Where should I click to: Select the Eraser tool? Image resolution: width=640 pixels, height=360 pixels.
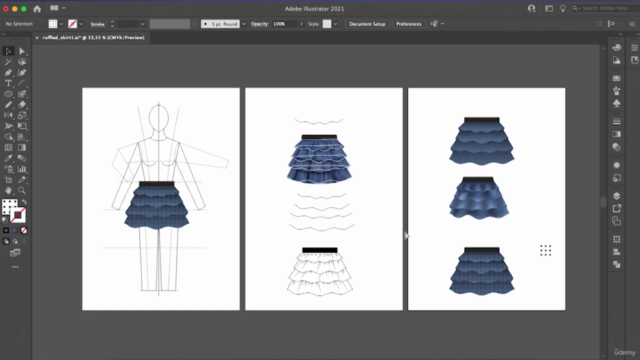coord(22,104)
